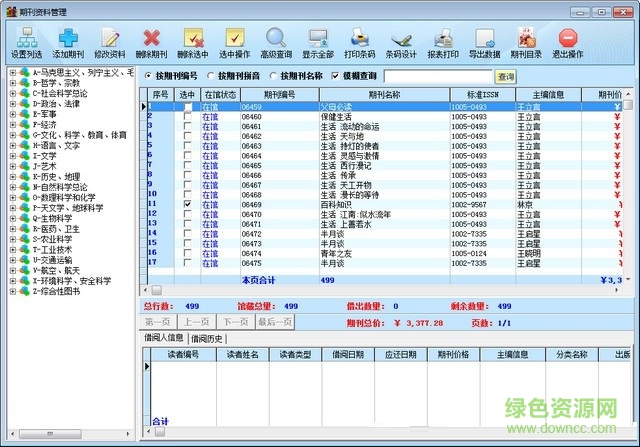The image size is (640, 447).
Task: Expand I-文学 tree node
Action: tap(13, 156)
